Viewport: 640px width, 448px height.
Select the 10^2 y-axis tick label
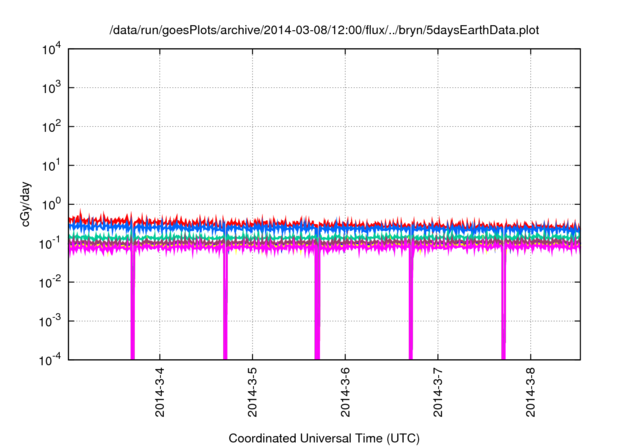point(51,126)
